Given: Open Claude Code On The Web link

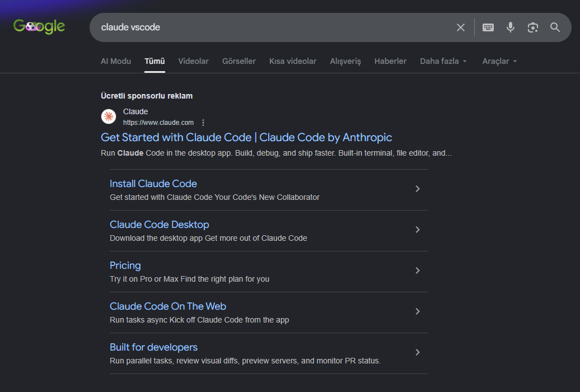Looking at the screenshot, I should click(168, 306).
